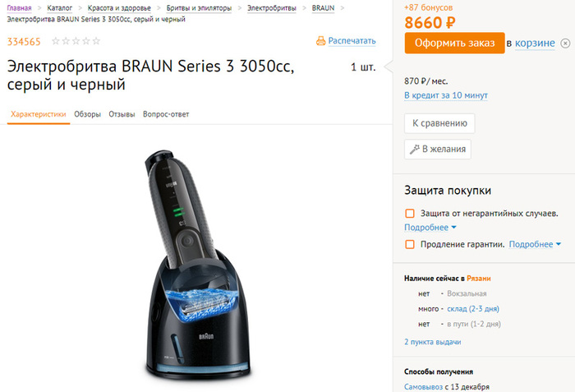This screenshot has height=392, width=575.
Task: Expand Подробнее next to Продление гарантии
Action: pyautogui.click(x=535, y=244)
